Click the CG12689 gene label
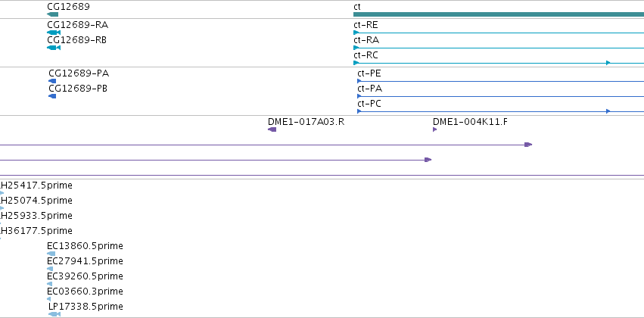 (x=68, y=7)
